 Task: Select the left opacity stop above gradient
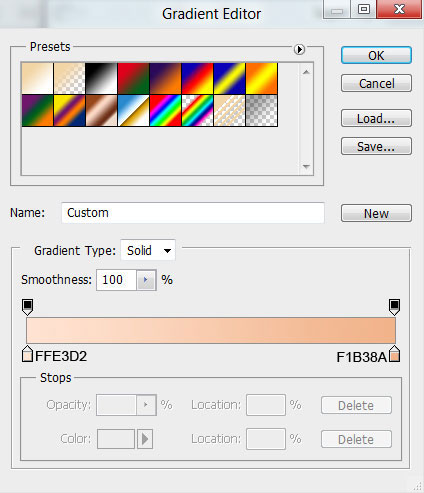pyautogui.click(x=27, y=307)
